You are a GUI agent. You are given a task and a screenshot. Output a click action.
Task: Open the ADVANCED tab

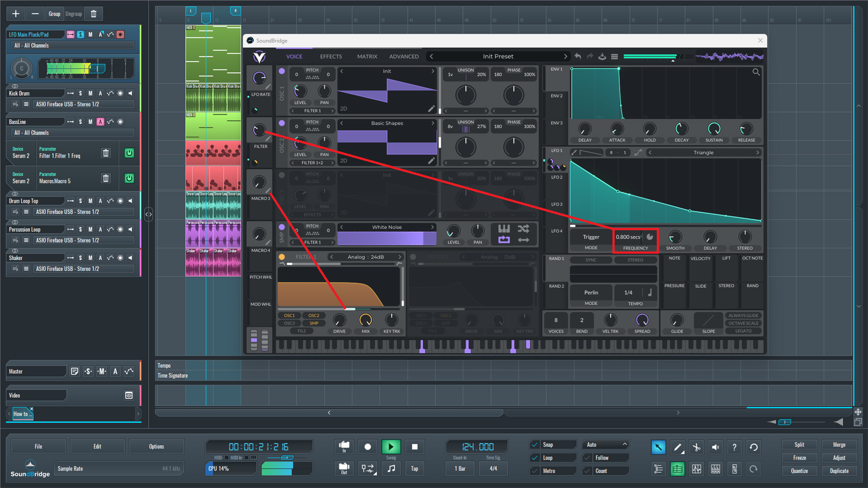[404, 56]
